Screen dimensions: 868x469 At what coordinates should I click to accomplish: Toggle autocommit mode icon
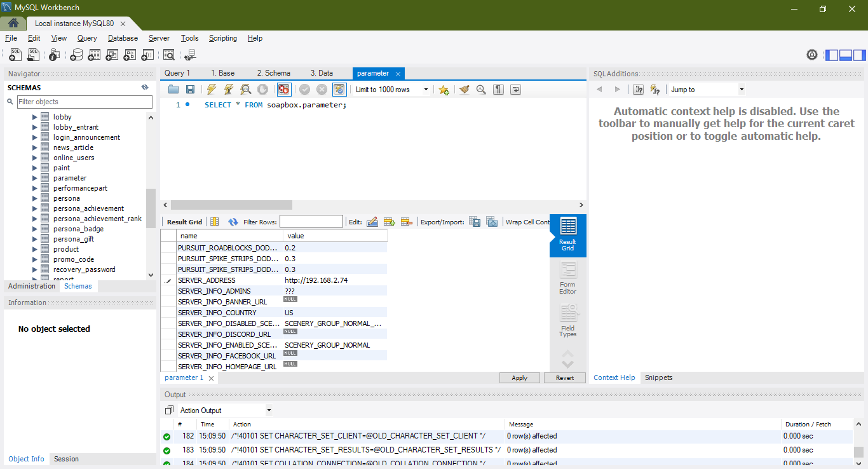pyautogui.click(x=339, y=90)
